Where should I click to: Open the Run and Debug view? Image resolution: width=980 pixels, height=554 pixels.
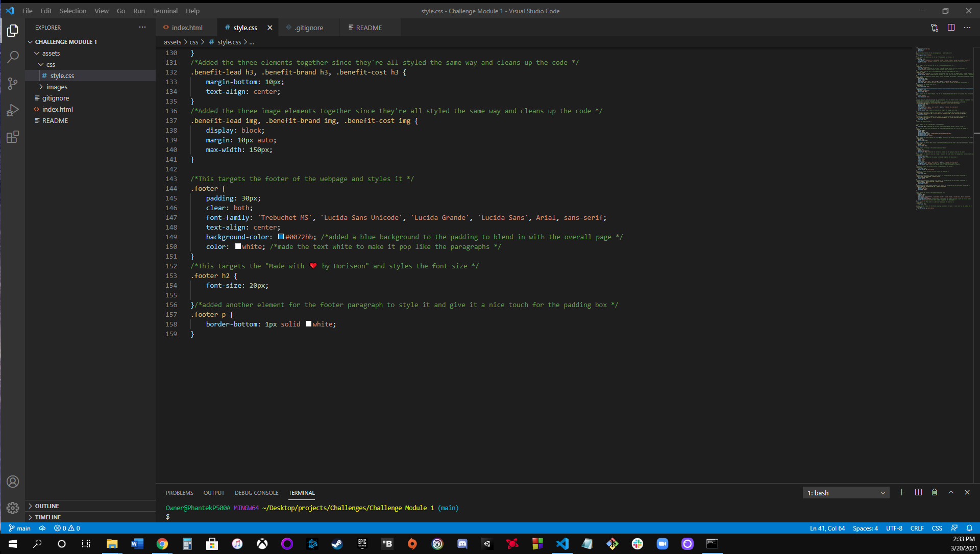pos(13,110)
